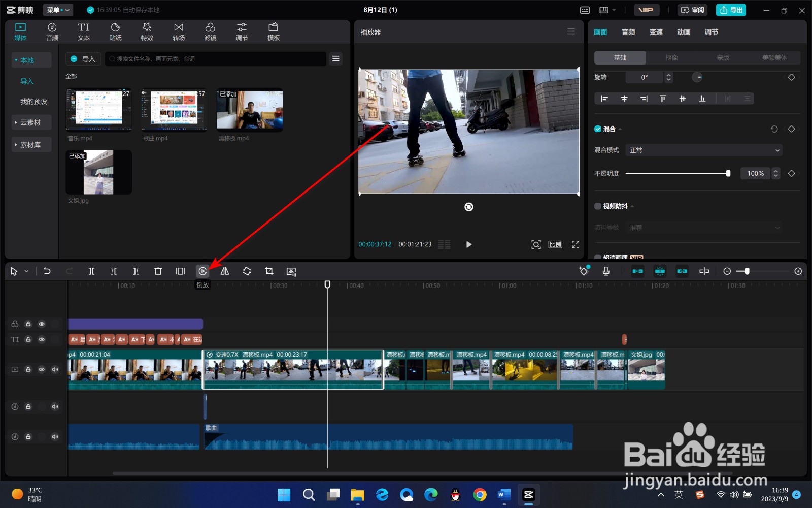Click the media search input field

216,59
